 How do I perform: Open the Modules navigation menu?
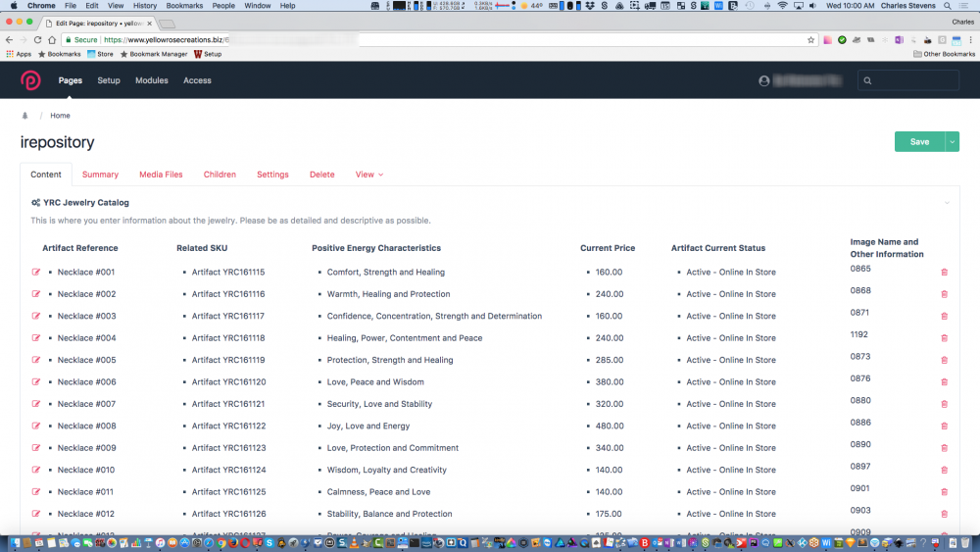[x=152, y=80]
